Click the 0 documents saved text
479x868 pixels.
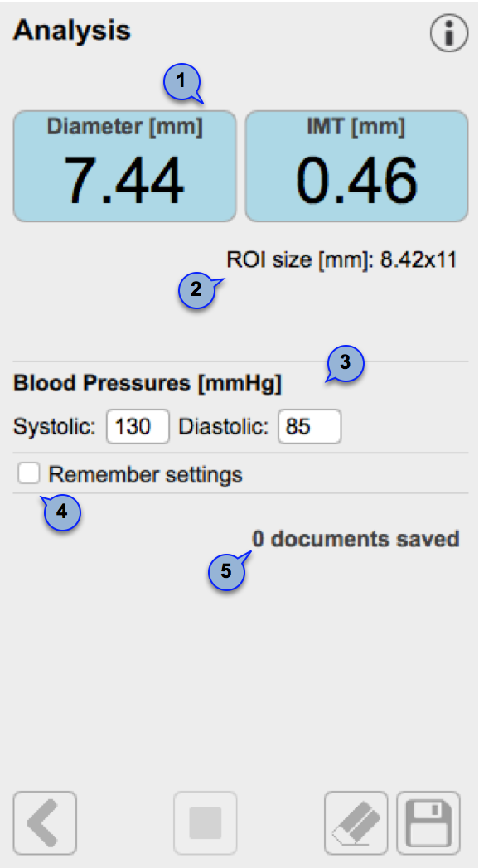[x=356, y=539]
